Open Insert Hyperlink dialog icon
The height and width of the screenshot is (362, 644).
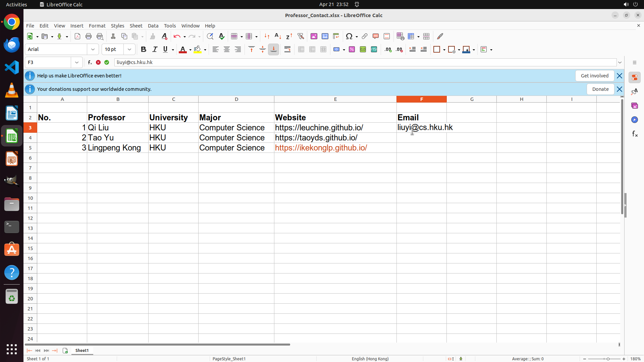365,36
